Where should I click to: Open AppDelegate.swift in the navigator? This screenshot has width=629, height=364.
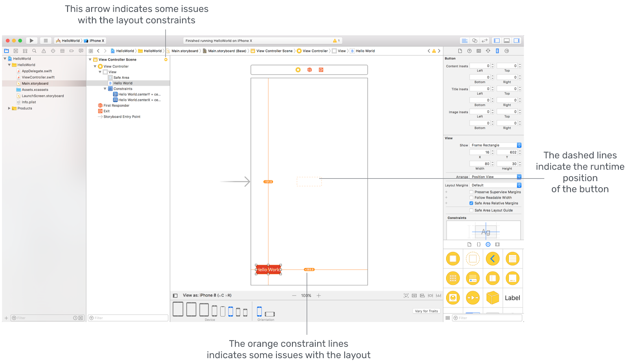[x=37, y=71]
